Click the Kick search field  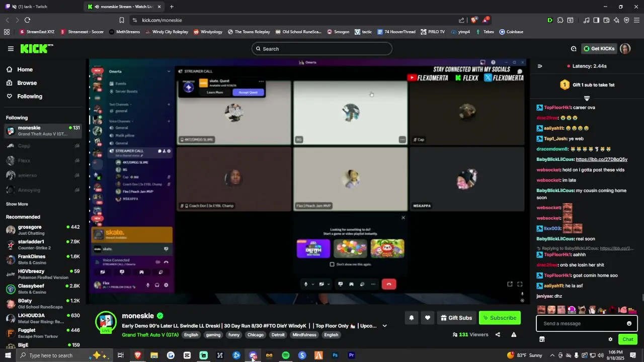[x=322, y=49]
